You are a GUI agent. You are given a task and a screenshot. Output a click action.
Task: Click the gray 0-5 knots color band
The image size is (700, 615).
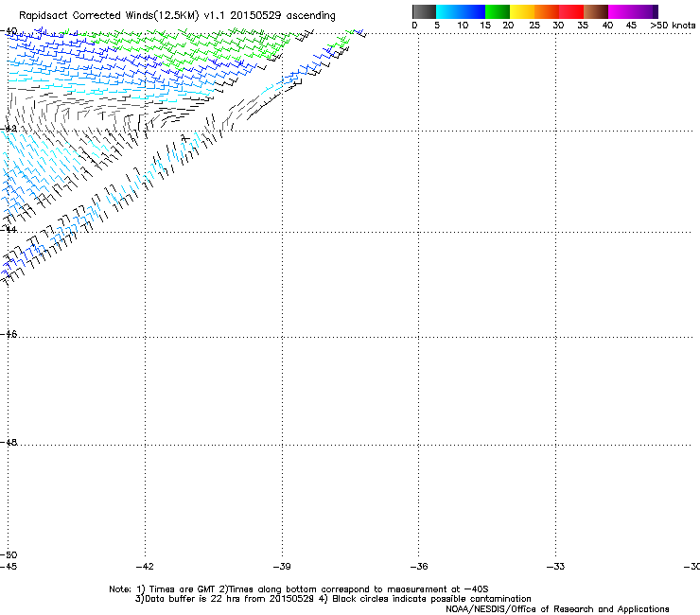(x=424, y=11)
